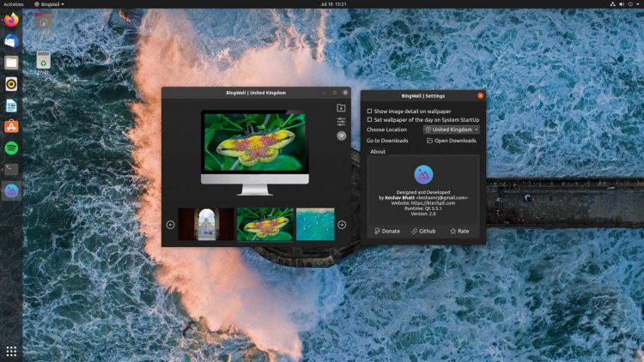Click the Rate button
Image resolution: width=644 pixels, height=362 pixels.
coord(459,231)
